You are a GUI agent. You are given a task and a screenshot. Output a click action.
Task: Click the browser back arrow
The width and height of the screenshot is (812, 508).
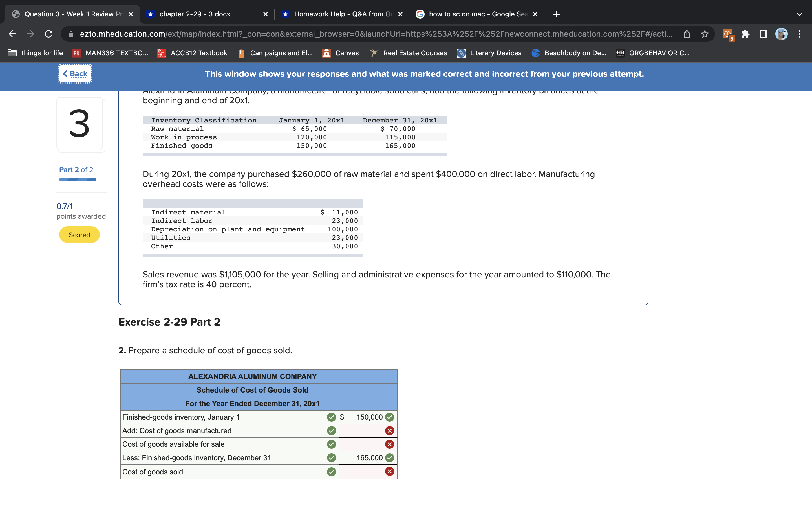tap(12, 34)
